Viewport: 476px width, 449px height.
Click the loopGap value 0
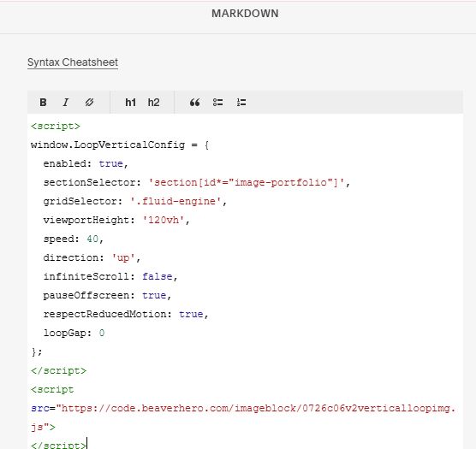pyautogui.click(x=102, y=333)
